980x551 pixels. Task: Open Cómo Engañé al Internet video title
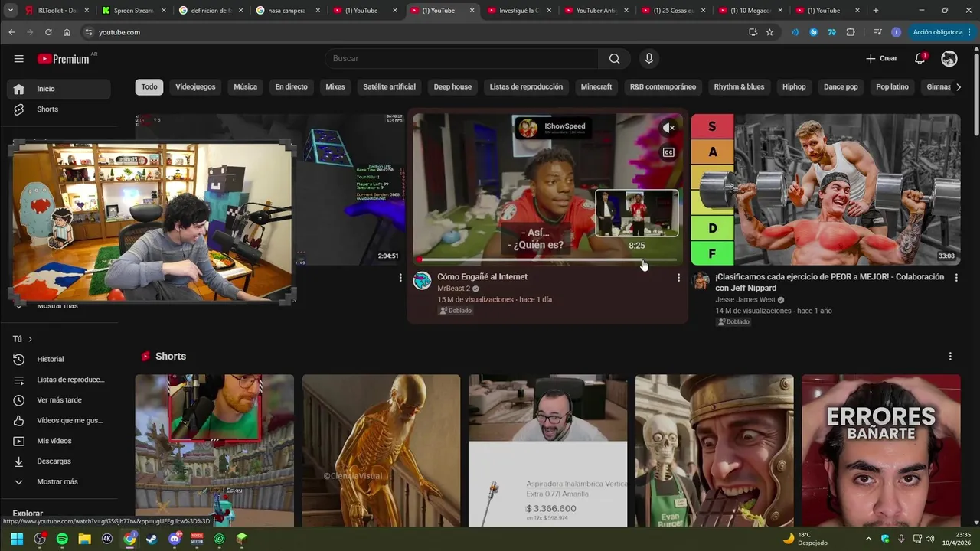point(482,277)
